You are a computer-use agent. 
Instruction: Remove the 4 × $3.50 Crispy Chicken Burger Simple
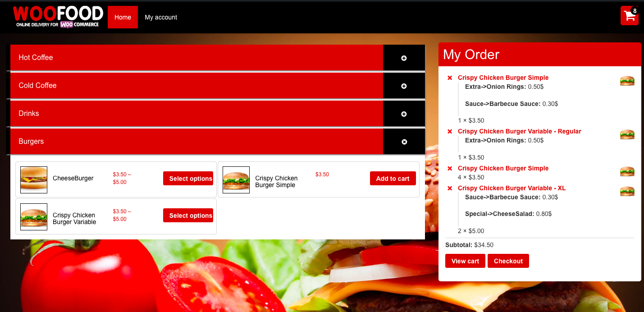point(449,169)
